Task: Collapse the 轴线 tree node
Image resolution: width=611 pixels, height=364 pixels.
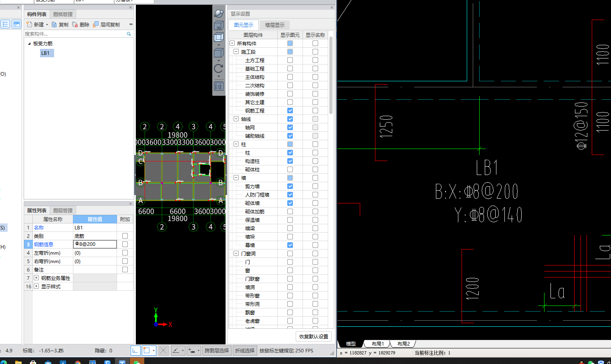Action: point(236,119)
